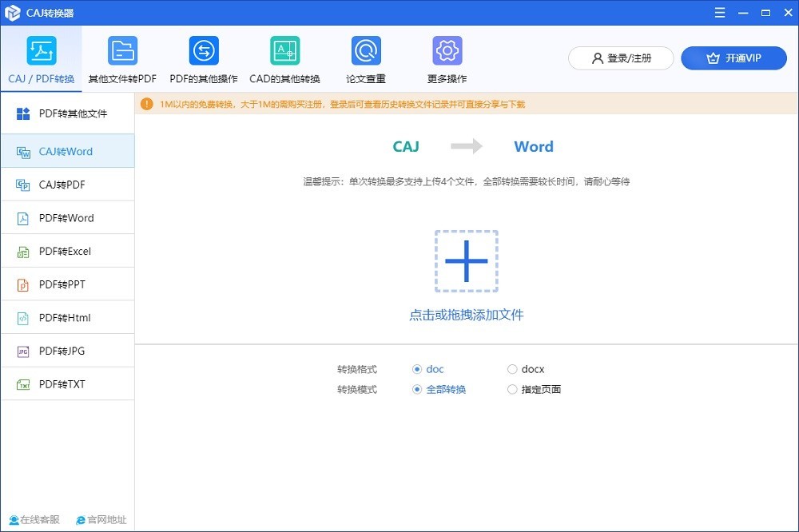Open the CAJ / PDF转换 toolbar icon

[x=41, y=50]
